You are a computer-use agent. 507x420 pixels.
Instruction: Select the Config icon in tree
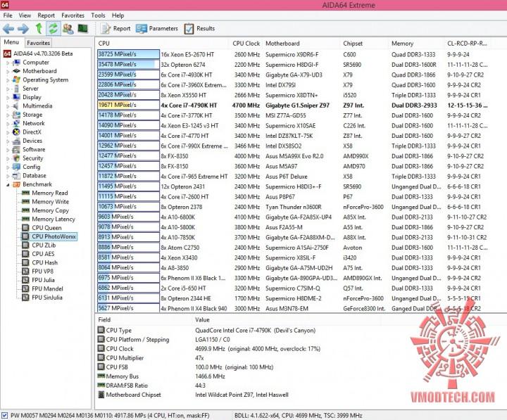pyautogui.click(x=16, y=167)
